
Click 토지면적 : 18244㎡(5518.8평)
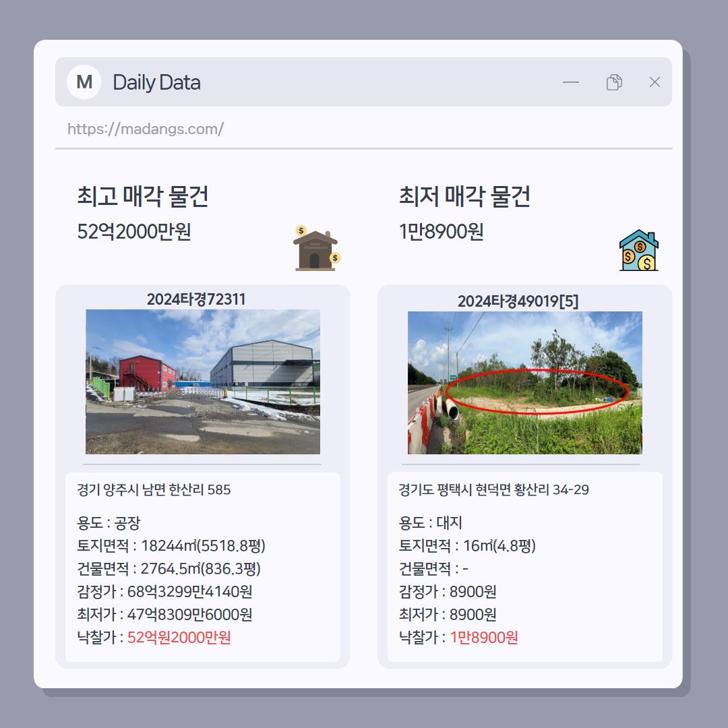pos(171,545)
